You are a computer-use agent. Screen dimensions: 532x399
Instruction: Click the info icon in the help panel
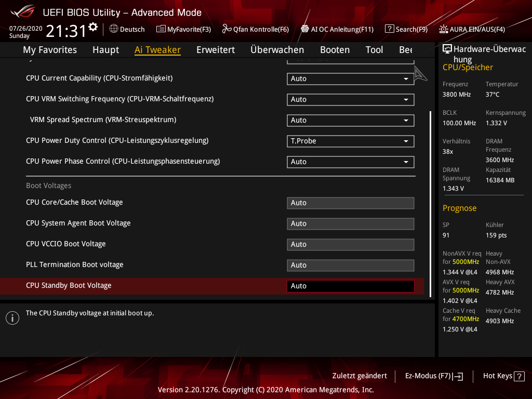coord(12,318)
